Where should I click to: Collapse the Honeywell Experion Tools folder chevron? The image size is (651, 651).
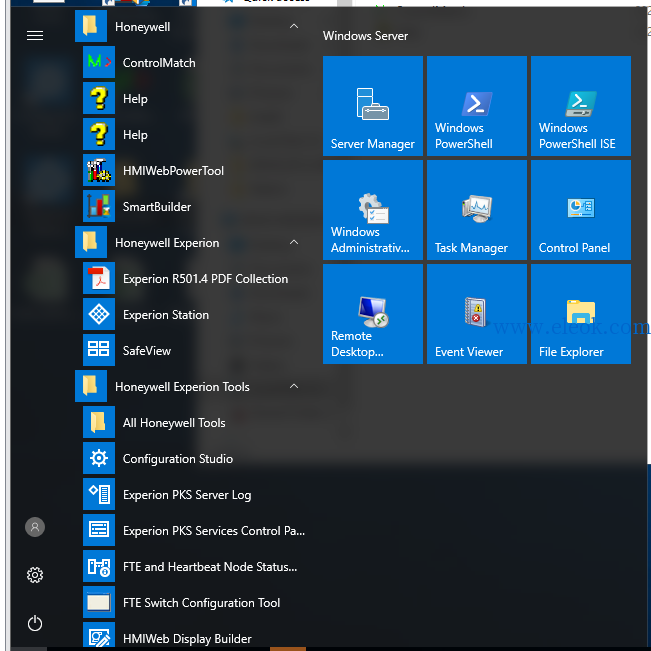pos(294,386)
